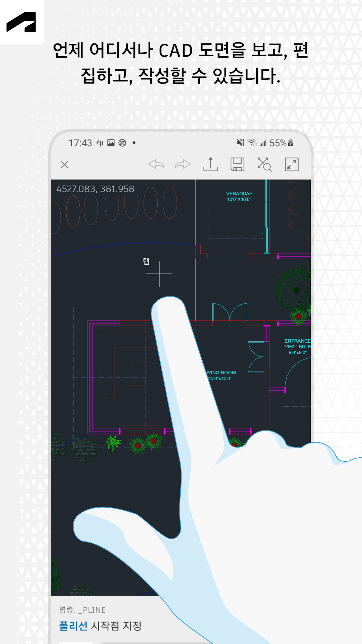Tap the 폴리선 keyword in the prompt
This screenshot has height=644, width=362.
[73, 626]
